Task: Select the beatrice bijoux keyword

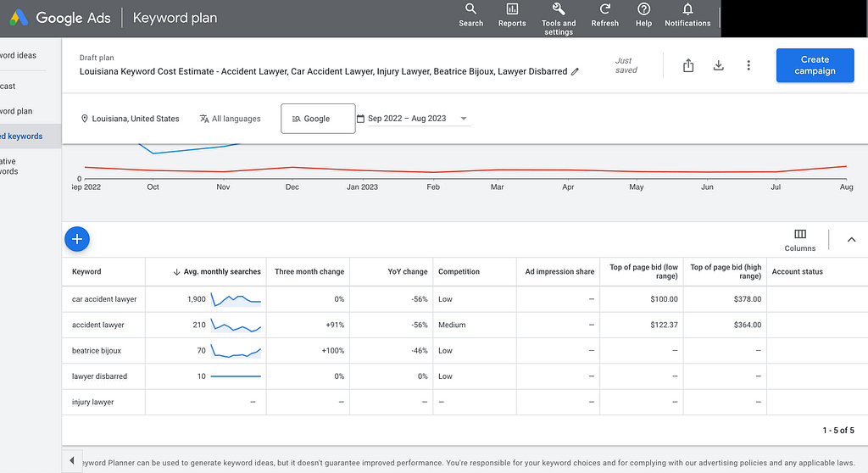Action: point(97,351)
